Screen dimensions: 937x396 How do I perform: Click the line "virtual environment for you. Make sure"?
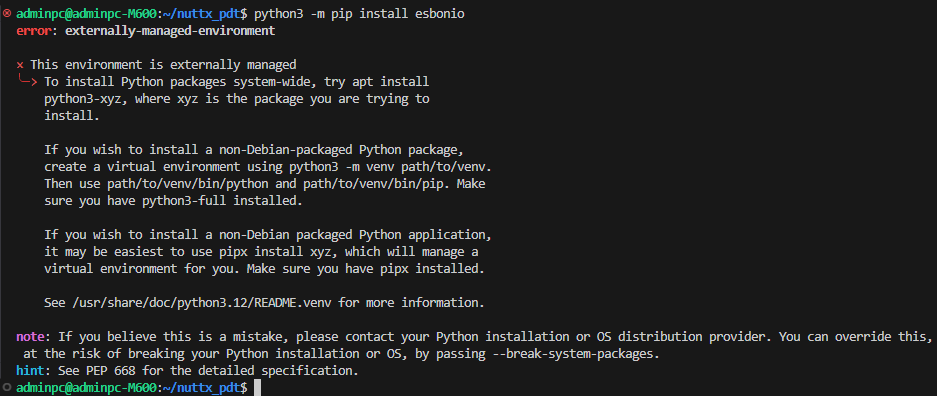264,269
